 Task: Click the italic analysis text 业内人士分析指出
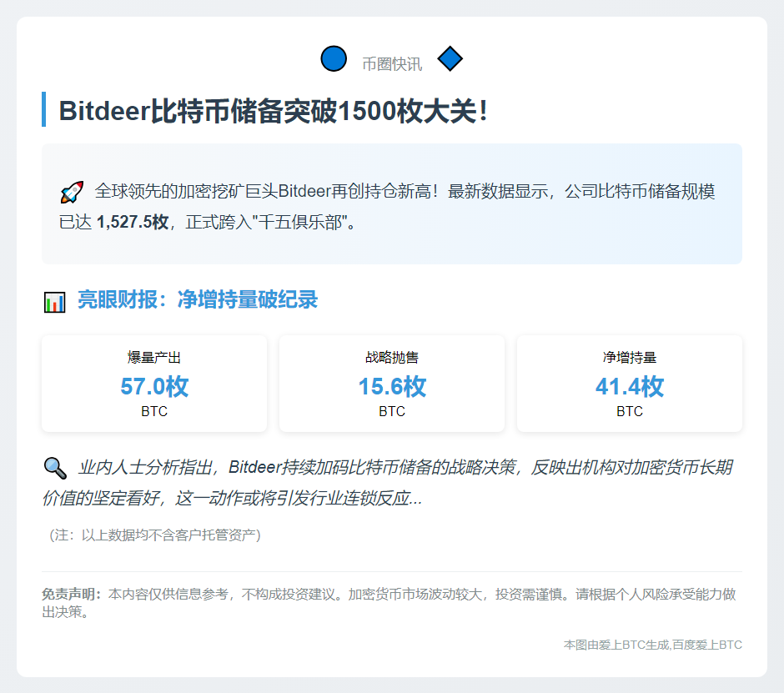tap(388, 483)
